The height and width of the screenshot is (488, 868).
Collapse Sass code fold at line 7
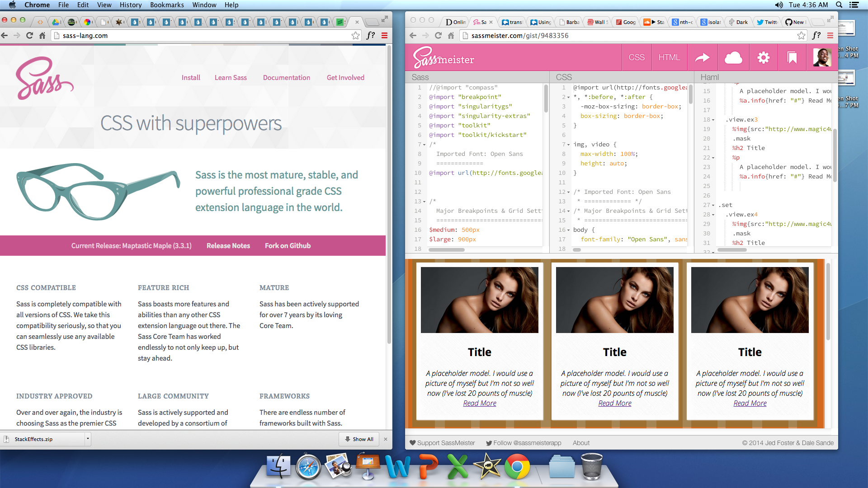(x=424, y=145)
